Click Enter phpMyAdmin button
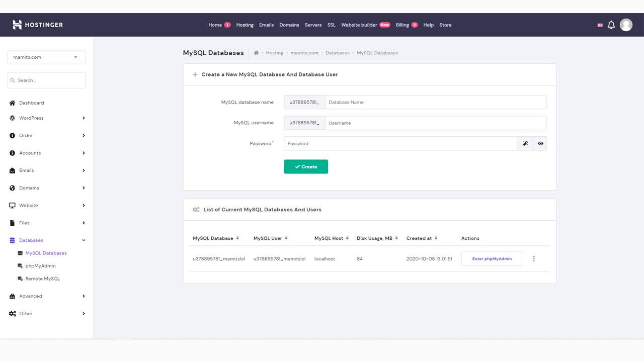Screen dimensions: 644x362 coord(492,259)
